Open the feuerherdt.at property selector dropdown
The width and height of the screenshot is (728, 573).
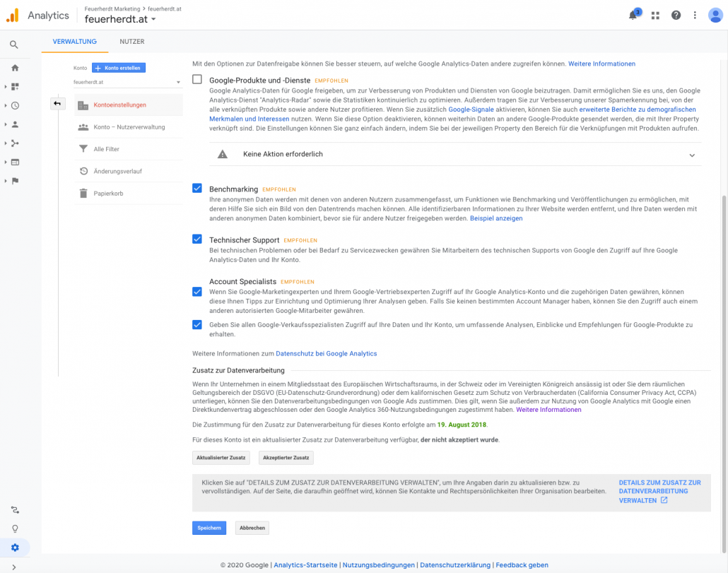pos(120,20)
